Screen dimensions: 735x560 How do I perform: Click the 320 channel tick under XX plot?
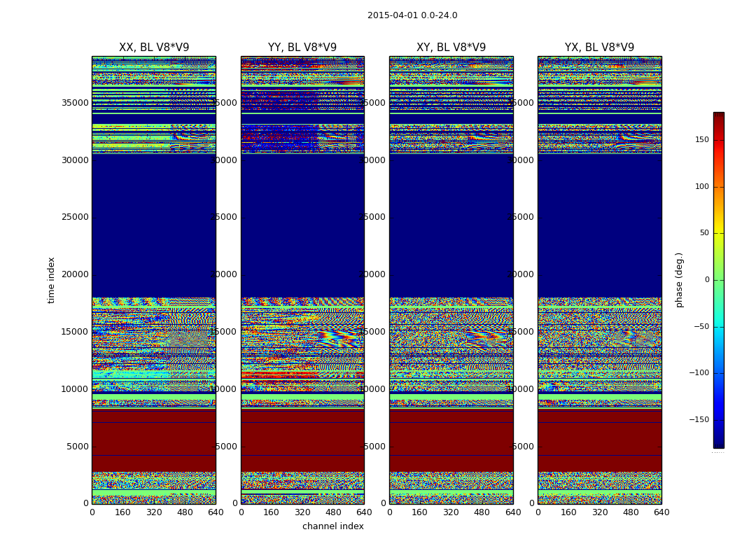click(154, 512)
